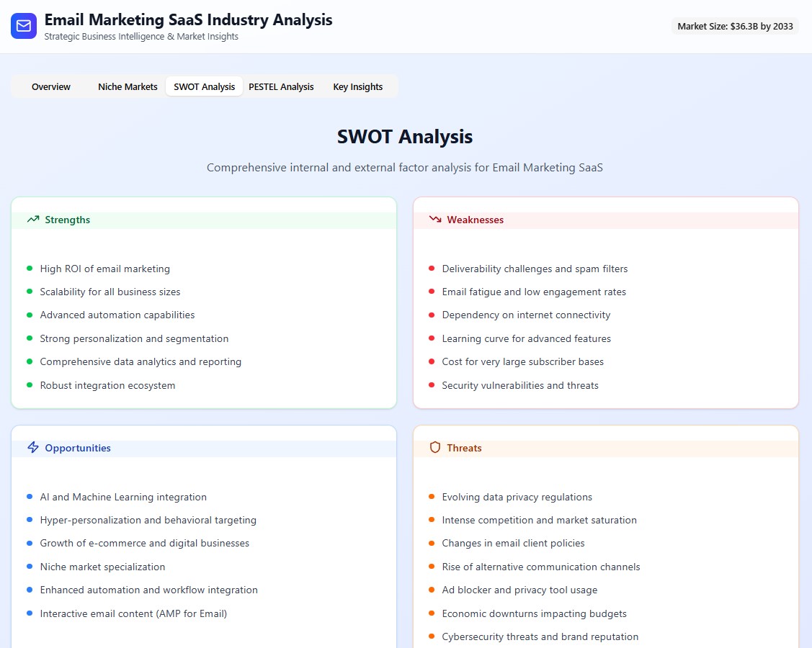Click the Opportunities lightning bolt icon
The width and height of the screenshot is (812, 648).
[x=33, y=448]
